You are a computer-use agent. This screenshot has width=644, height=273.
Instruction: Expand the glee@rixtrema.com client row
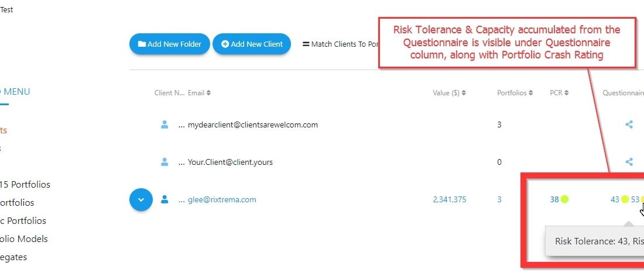tap(141, 199)
